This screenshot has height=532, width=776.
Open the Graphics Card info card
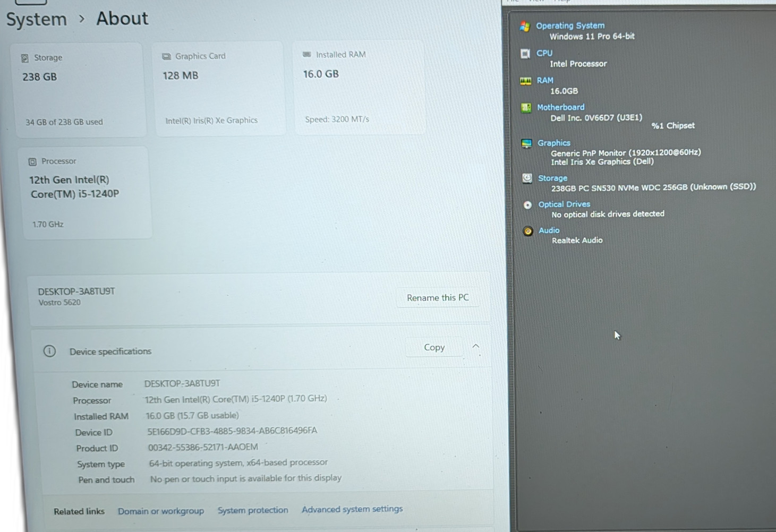coord(219,89)
